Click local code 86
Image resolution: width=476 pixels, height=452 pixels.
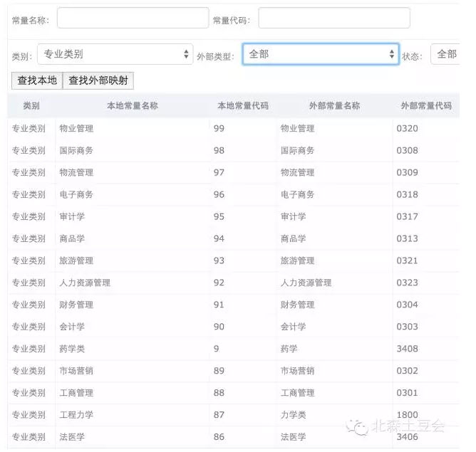(x=219, y=437)
